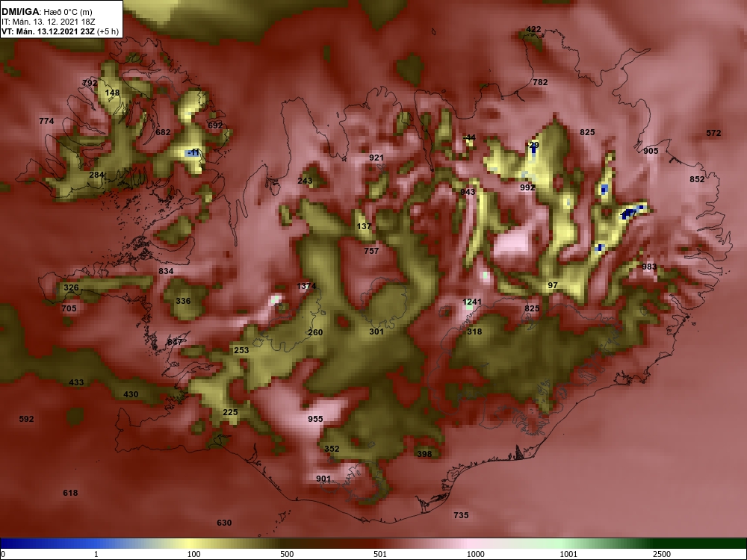Click the 422 height value on the map
Screen dimensions: 747x560
point(533,30)
